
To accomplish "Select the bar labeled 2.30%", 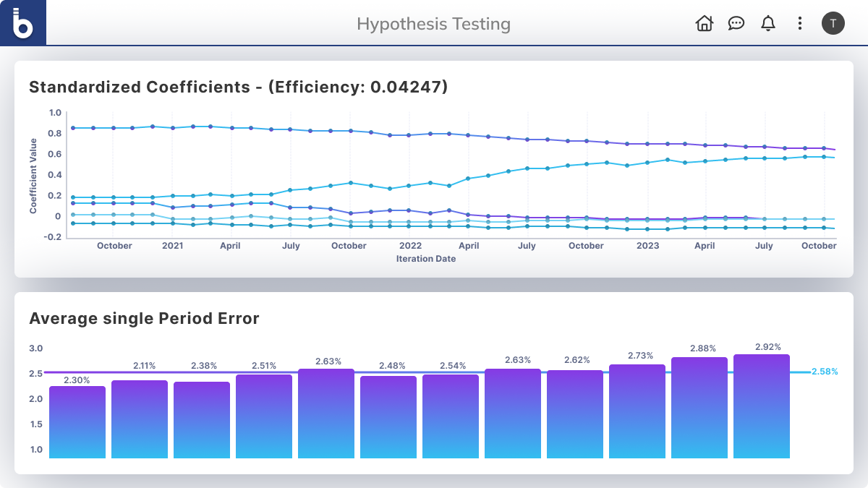I will (x=77, y=423).
